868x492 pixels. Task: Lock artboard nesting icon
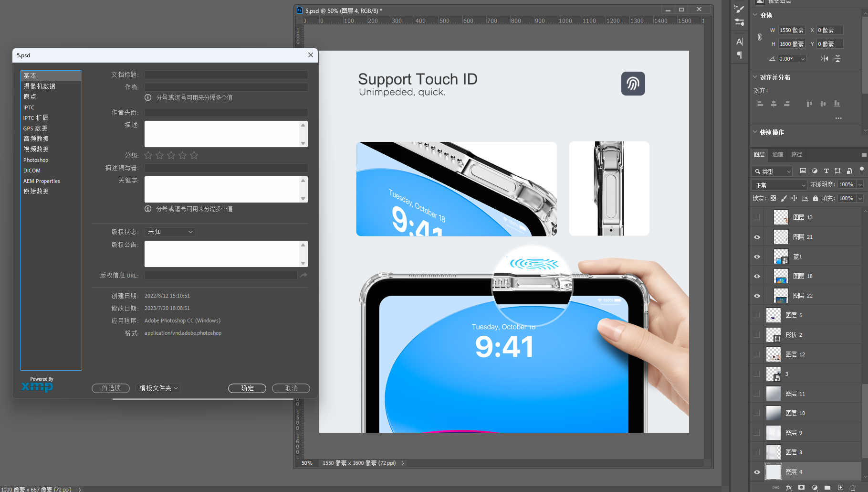tap(805, 198)
